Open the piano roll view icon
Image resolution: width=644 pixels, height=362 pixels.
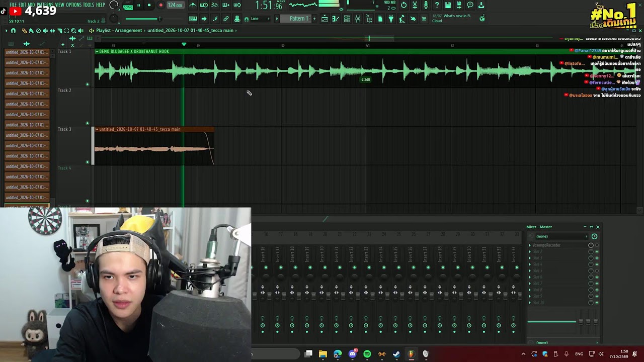336,19
